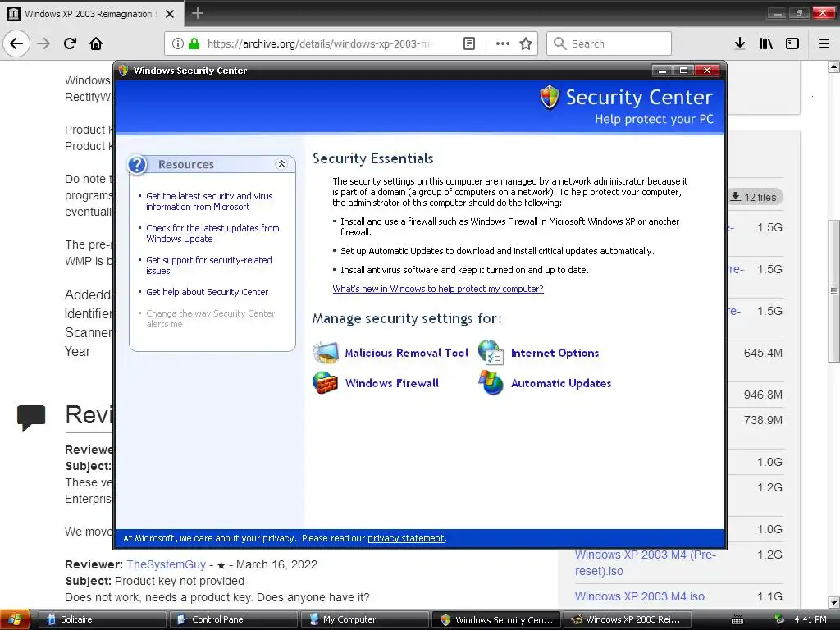
Task: Open Windows Firewall settings link
Action: 392,383
